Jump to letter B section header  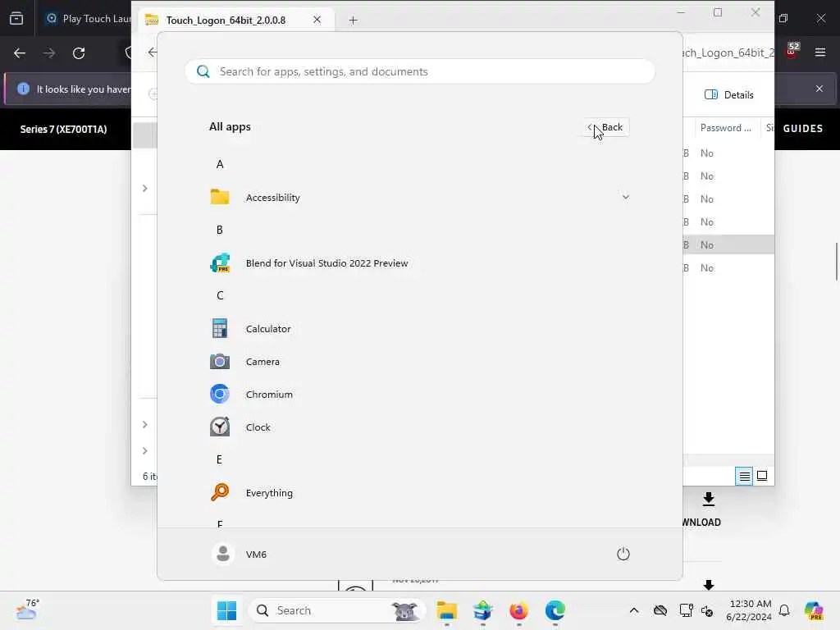pyautogui.click(x=220, y=230)
